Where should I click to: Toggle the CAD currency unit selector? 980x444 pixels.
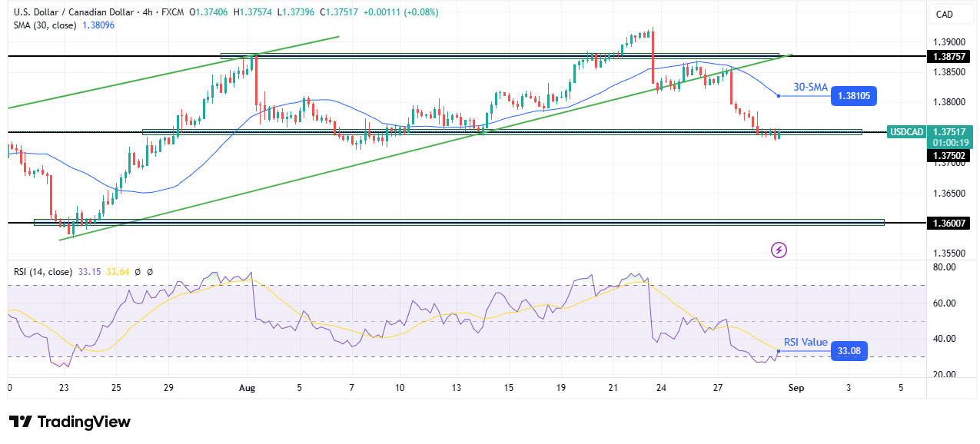(951, 14)
